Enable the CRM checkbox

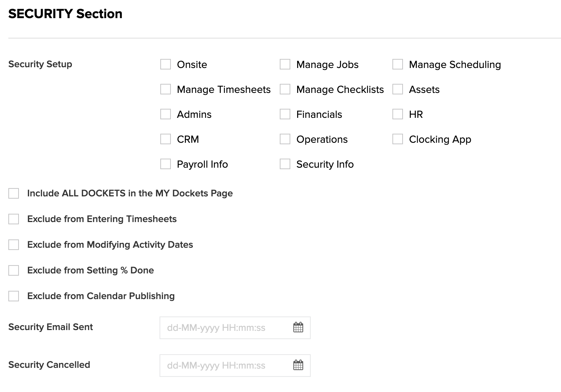point(165,139)
